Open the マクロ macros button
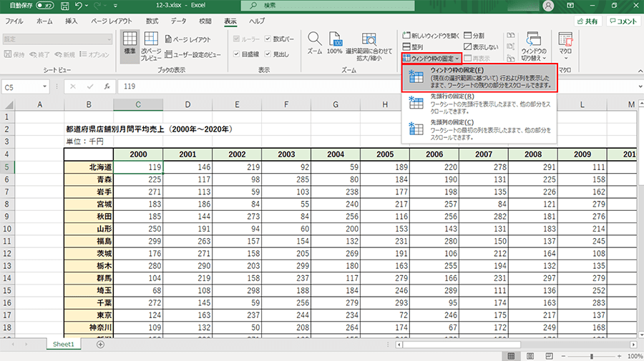 [565, 46]
